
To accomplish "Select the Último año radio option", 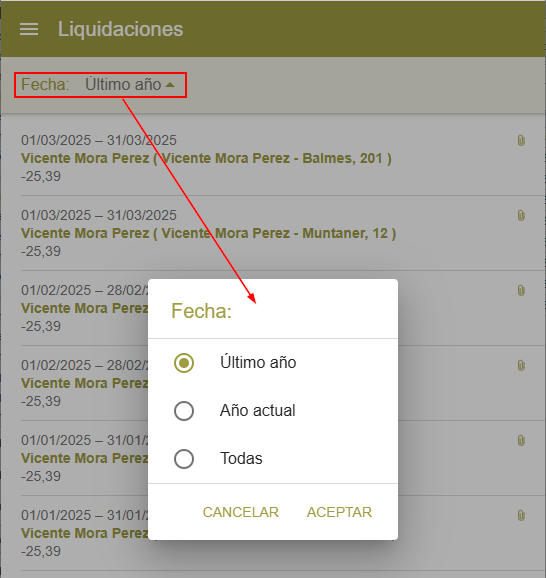I will [184, 363].
